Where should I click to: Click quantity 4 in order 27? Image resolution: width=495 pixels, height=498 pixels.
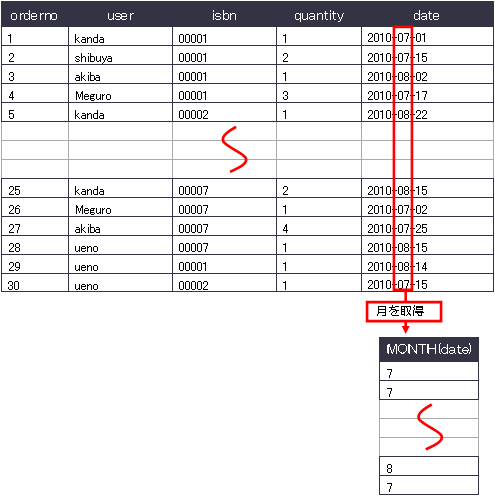click(319, 226)
